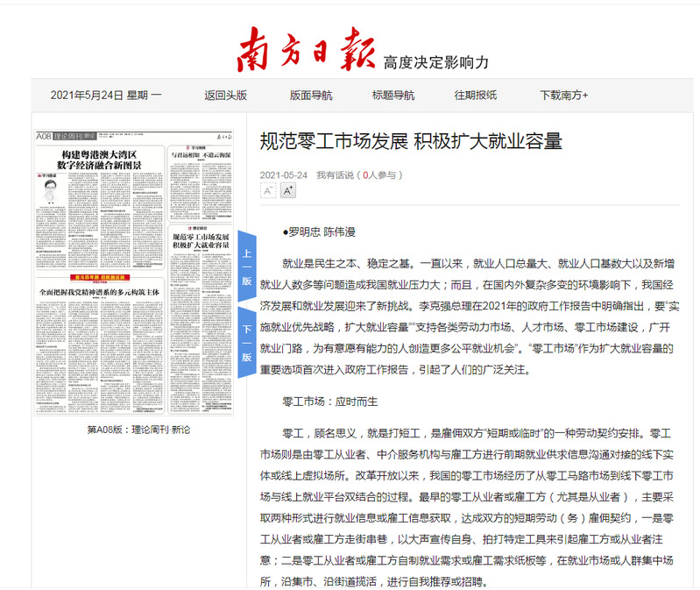Open 与君远相知 article in page thumbnail

click(201, 155)
